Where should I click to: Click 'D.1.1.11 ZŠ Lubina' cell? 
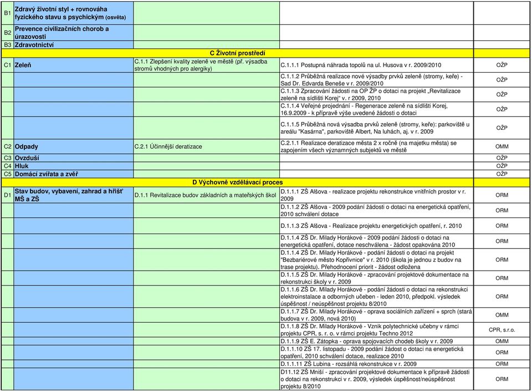pyautogui.click(x=377, y=364)
